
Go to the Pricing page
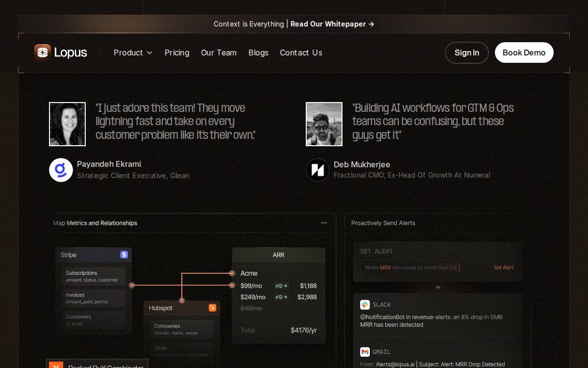(177, 53)
